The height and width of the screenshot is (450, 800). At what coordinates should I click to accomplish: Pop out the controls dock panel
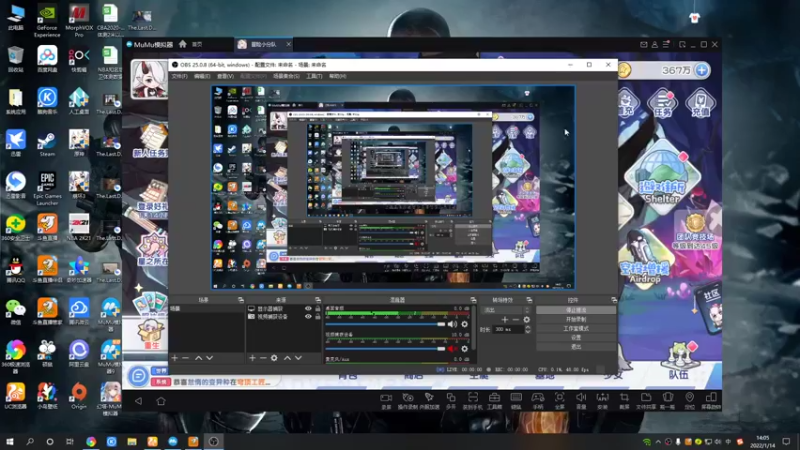click(613, 300)
